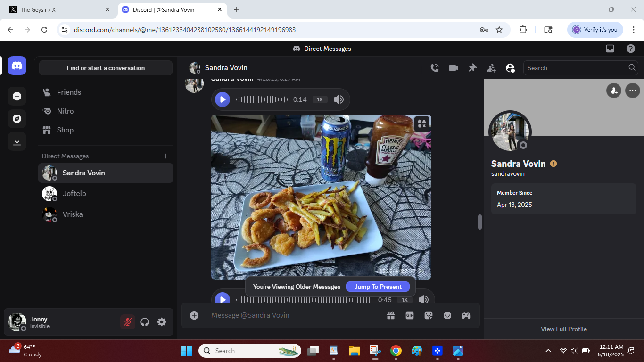The width and height of the screenshot is (644, 362).
Task: Open the Nitro page
Action: (106, 111)
